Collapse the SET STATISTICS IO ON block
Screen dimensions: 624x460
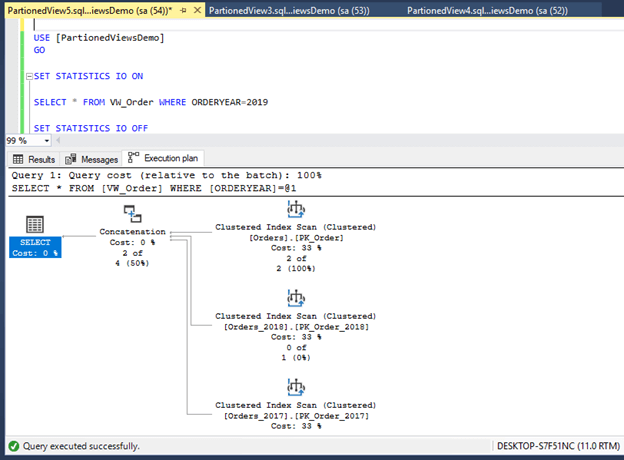coord(29,76)
